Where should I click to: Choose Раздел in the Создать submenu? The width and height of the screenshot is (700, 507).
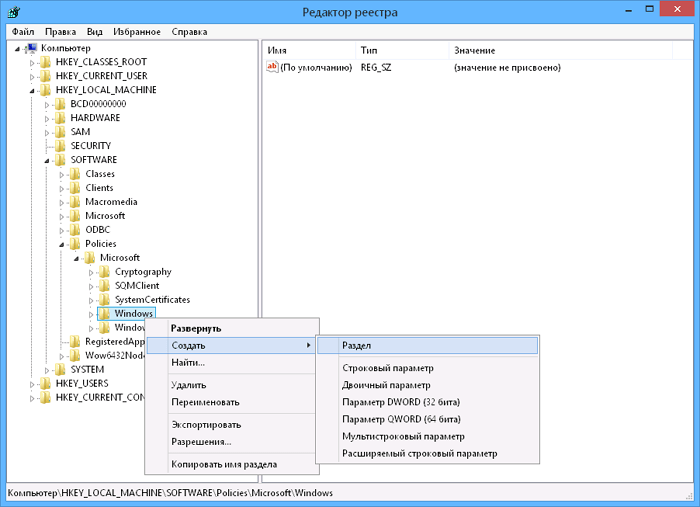(x=357, y=346)
